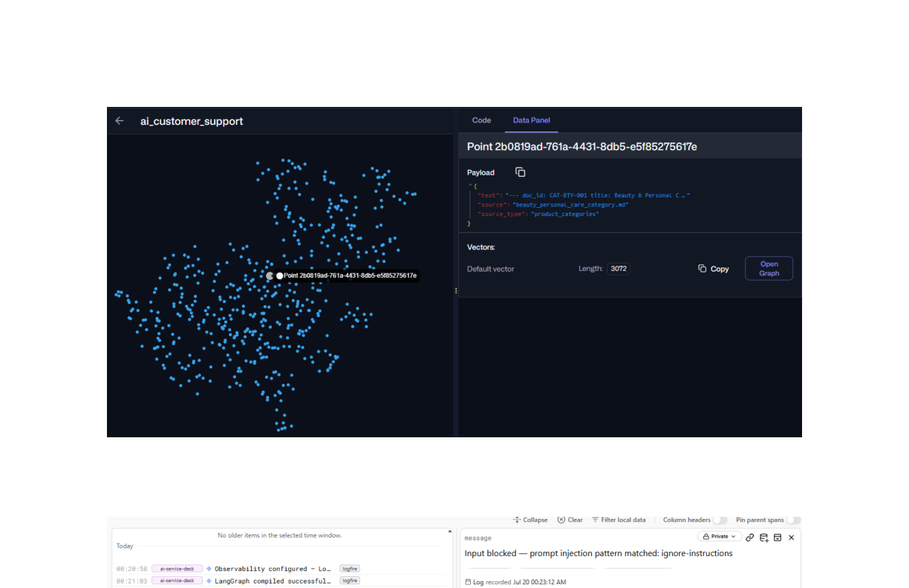Image resolution: width=909 pixels, height=588 pixels.
Task: Click the archive panel icon
Action: pyautogui.click(x=778, y=538)
